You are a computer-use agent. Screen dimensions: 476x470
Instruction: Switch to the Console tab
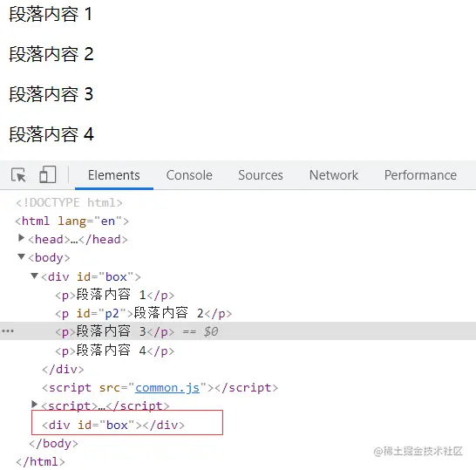point(189,175)
